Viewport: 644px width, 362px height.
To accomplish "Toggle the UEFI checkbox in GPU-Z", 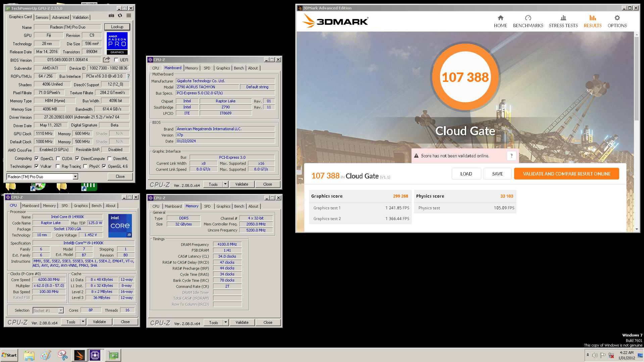I will click(x=116, y=60).
